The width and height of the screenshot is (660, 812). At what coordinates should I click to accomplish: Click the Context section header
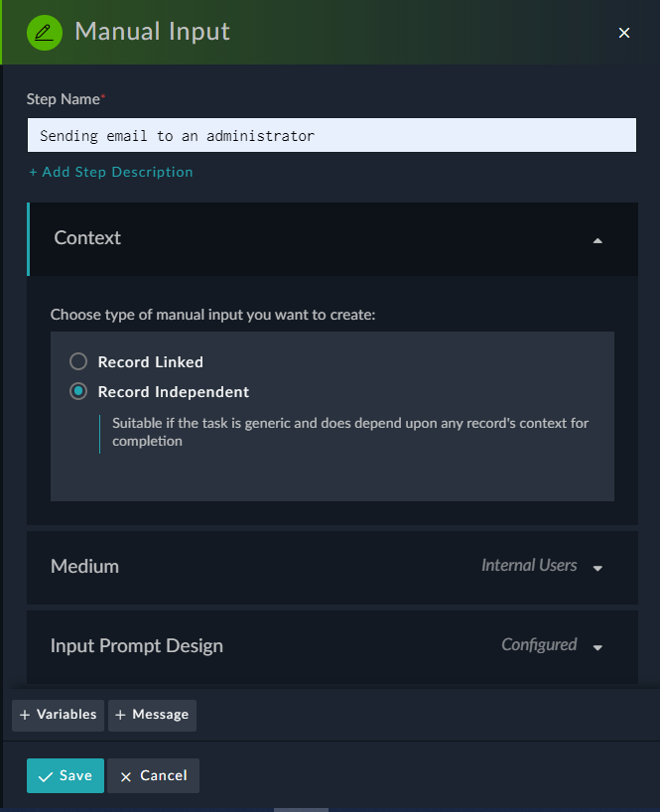coord(85,239)
